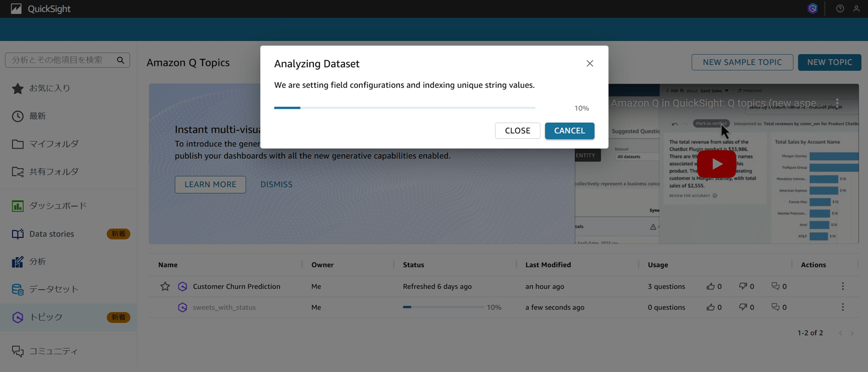Viewport: 868px width, 372px height.
Task: Click 'Refreshed 6 days ago' status text
Action: click(437, 286)
